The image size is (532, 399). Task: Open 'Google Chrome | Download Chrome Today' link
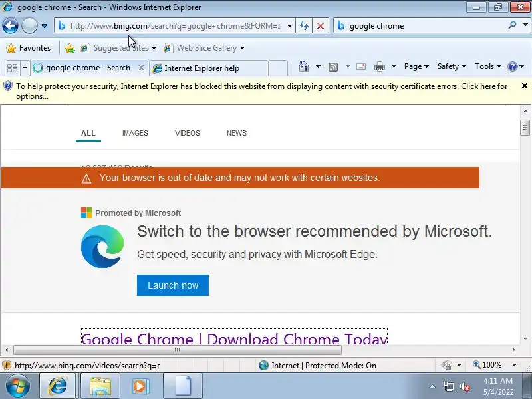tap(234, 338)
